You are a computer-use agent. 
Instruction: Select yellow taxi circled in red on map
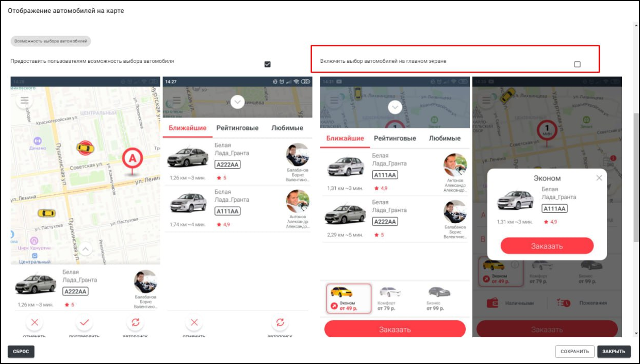[84, 148]
